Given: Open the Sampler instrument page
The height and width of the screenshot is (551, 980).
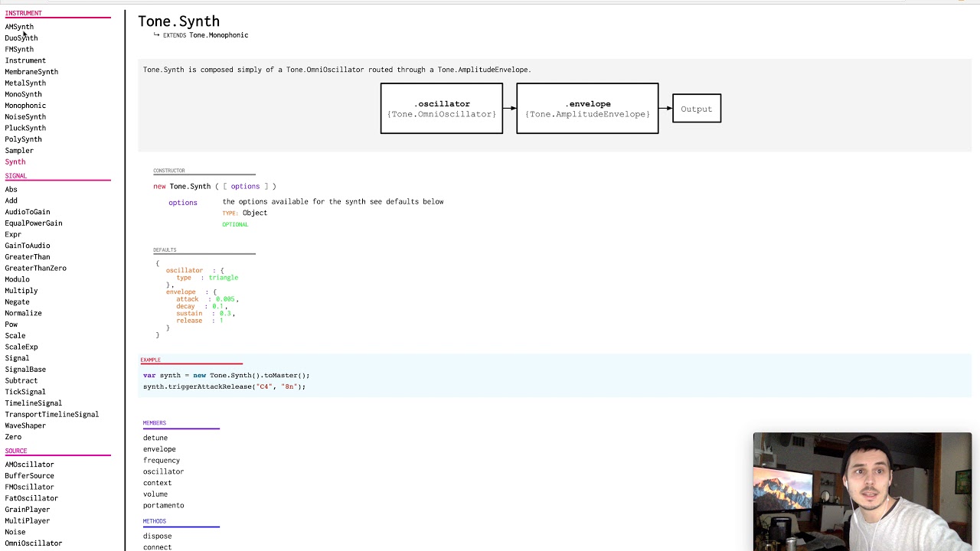Looking at the screenshot, I should [x=19, y=151].
